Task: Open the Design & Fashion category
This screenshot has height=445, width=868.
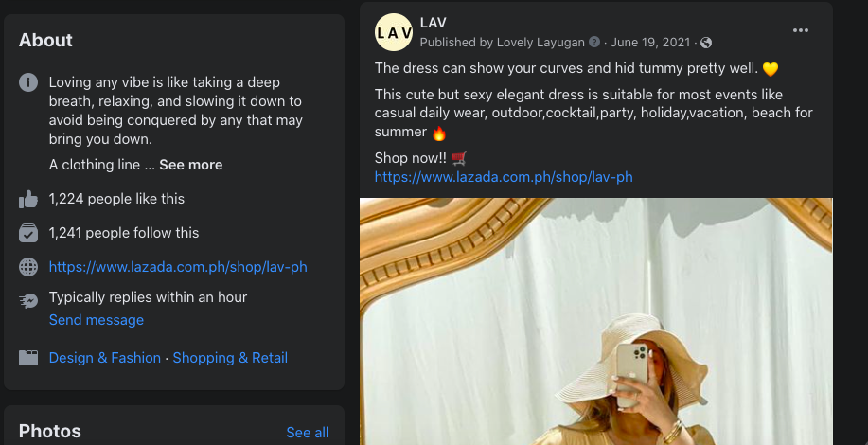Action: click(105, 358)
